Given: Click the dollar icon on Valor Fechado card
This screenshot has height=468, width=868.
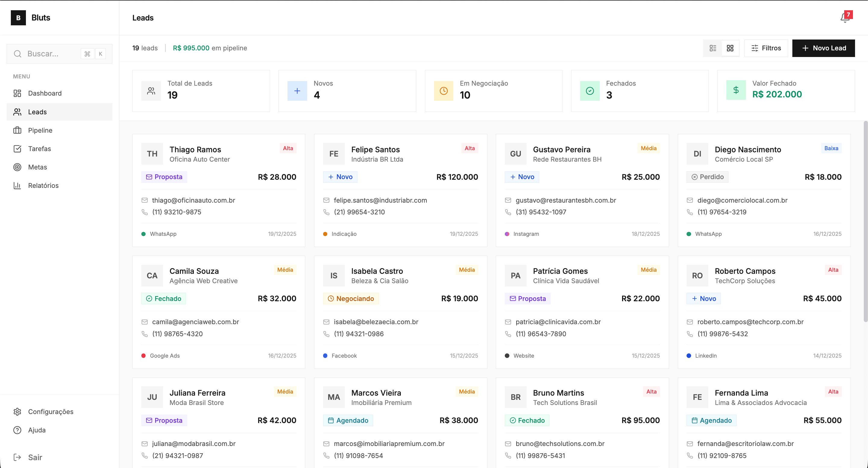Looking at the screenshot, I should 736,90.
